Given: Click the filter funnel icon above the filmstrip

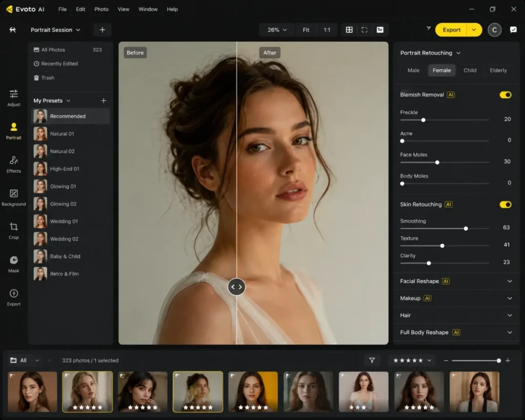Looking at the screenshot, I should point(372,361).
